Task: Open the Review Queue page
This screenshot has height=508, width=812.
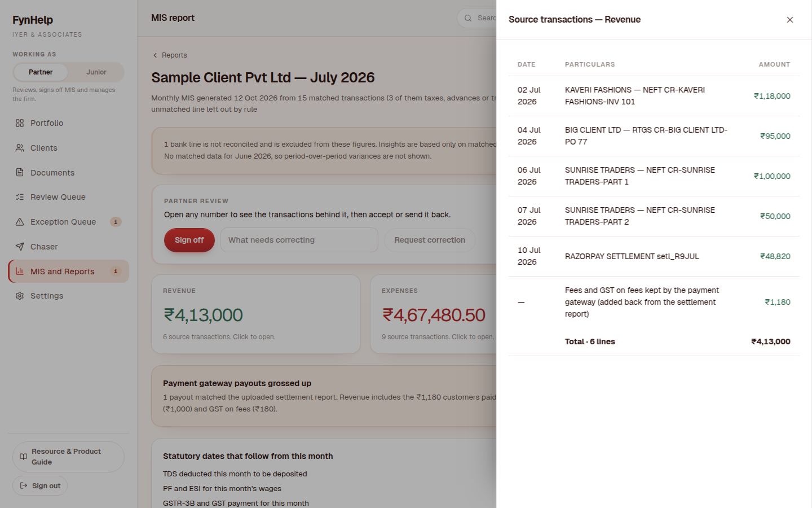Action: (x=68, y=197)
